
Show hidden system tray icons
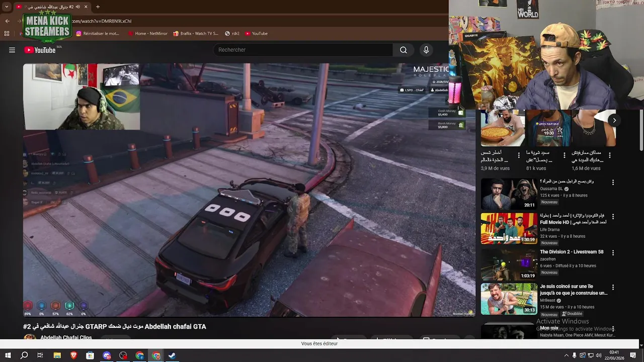click(566, 355)
